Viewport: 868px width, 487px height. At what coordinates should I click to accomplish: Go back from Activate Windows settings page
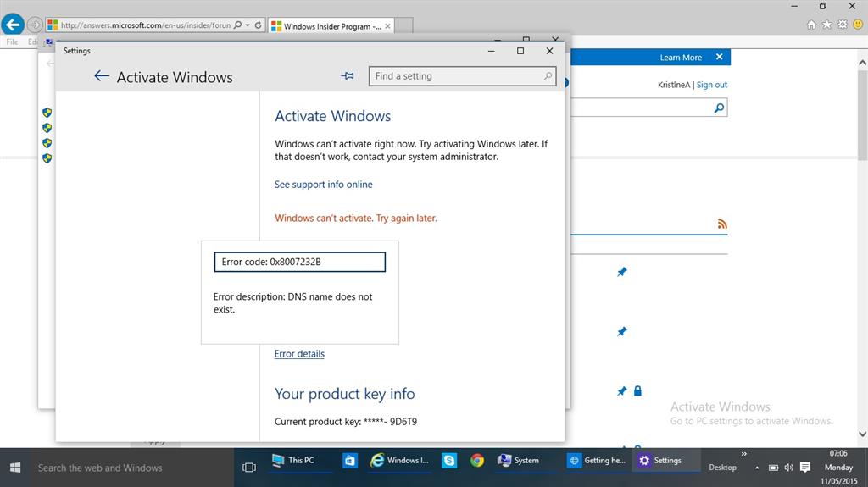102,76
